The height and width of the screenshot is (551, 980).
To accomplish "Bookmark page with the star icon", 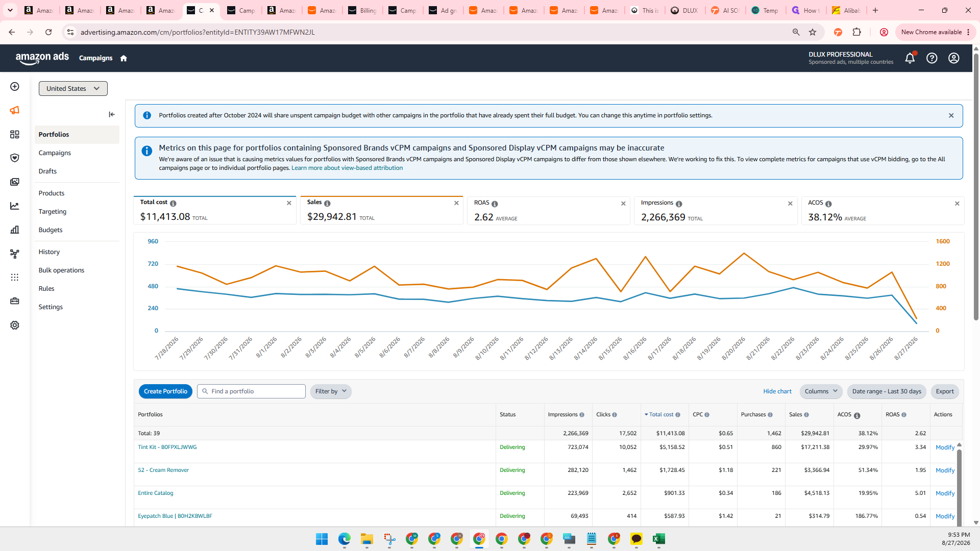I will [x=813, y=32].
